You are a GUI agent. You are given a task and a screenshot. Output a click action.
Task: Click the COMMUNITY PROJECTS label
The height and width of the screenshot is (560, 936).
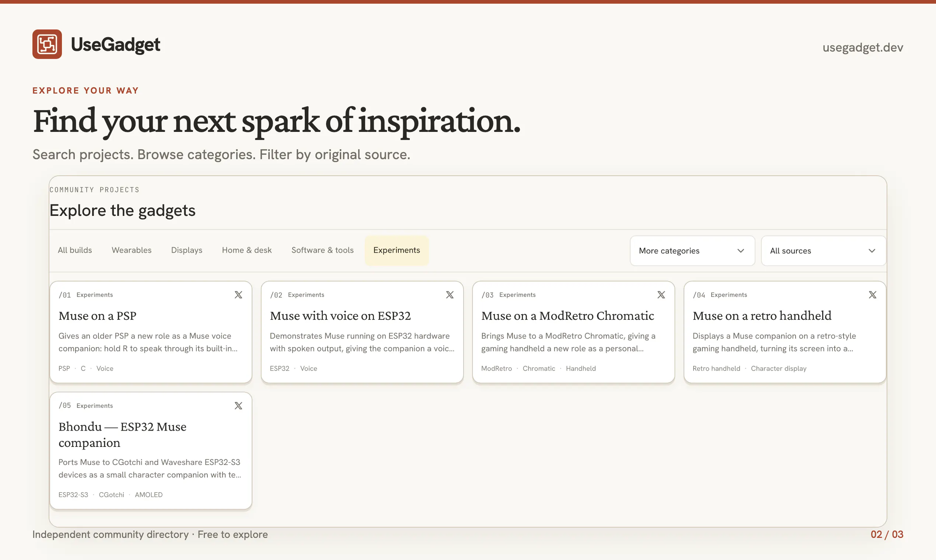click(x=94, y=190)
